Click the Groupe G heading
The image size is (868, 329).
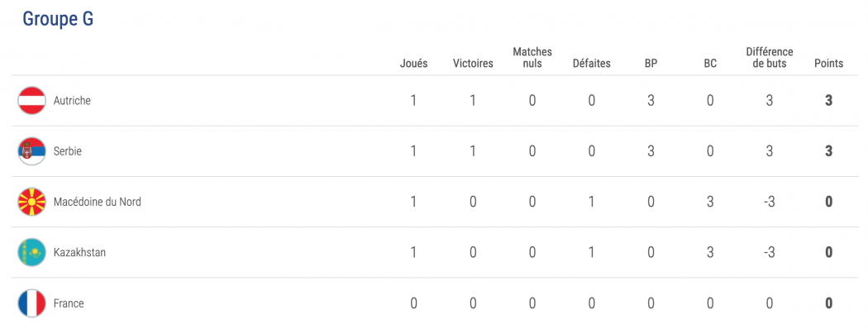(x=58, y=19)
